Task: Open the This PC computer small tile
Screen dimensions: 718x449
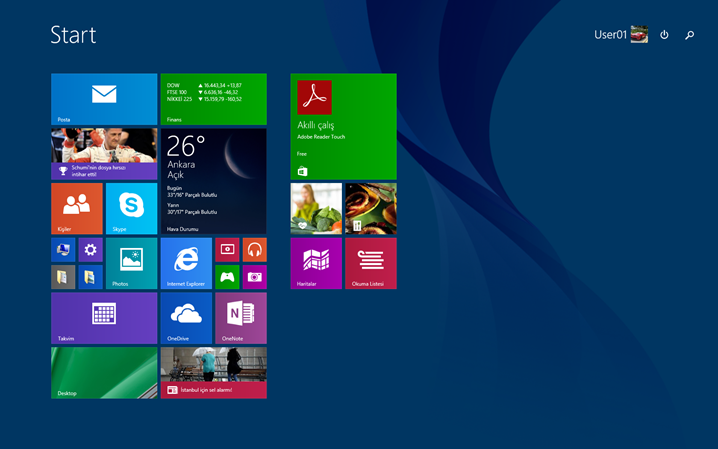Action: [63, 250]
